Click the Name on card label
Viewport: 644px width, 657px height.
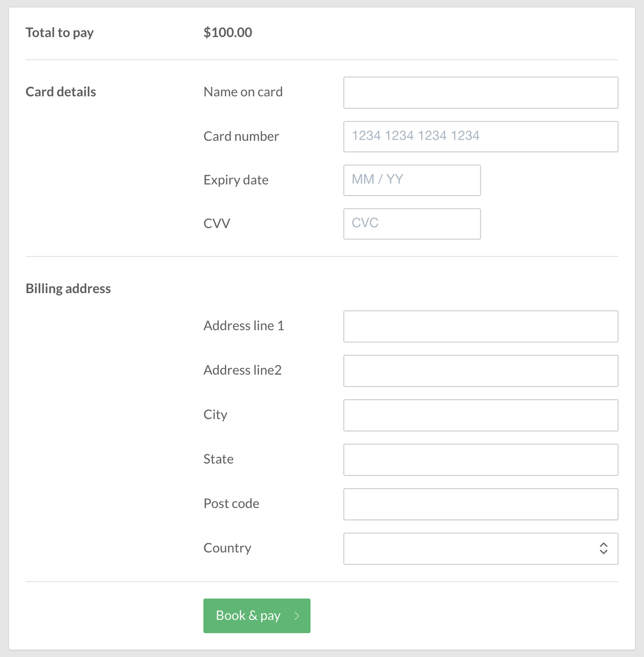(243, 91)
